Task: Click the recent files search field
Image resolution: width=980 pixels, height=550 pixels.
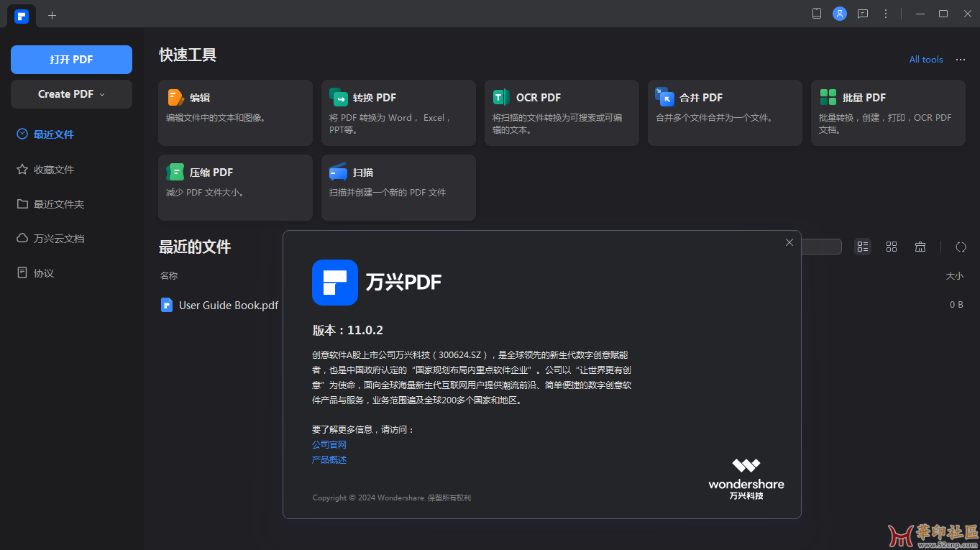Action: click(x=820, y=247)
